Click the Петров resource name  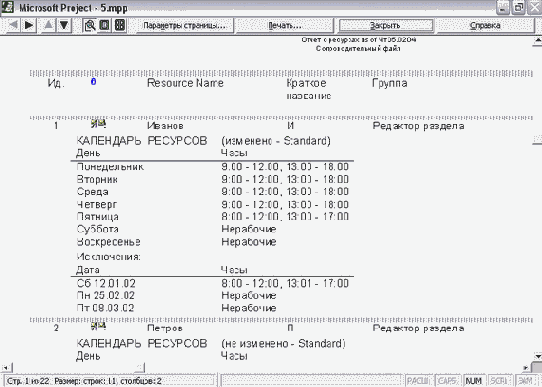pos(165,328)
